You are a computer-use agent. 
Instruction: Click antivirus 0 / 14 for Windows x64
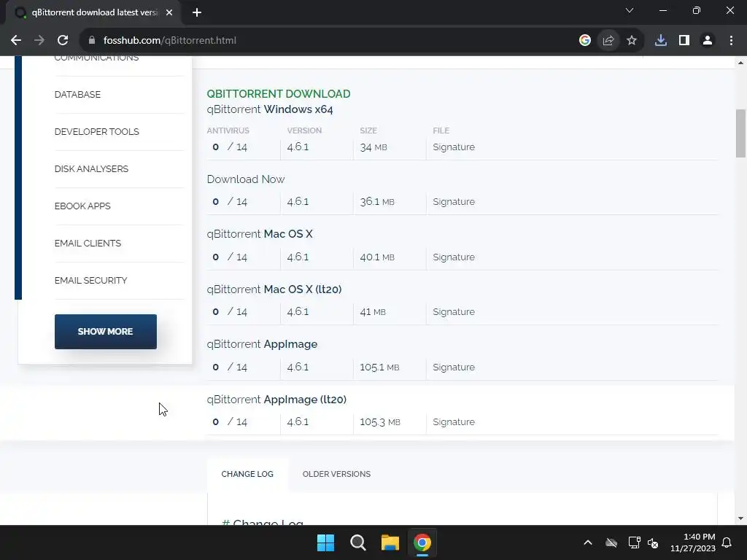point(230,147)
